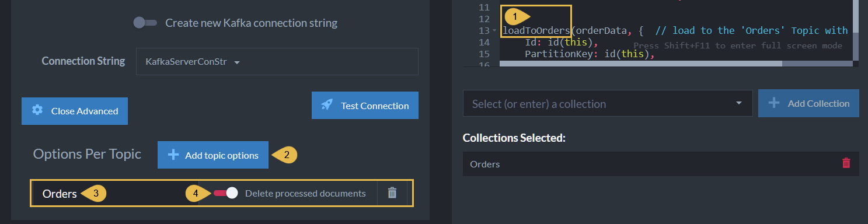Open the Select (or enter) a collection combo box
The image size is (868, 224).
click(608, 104)
